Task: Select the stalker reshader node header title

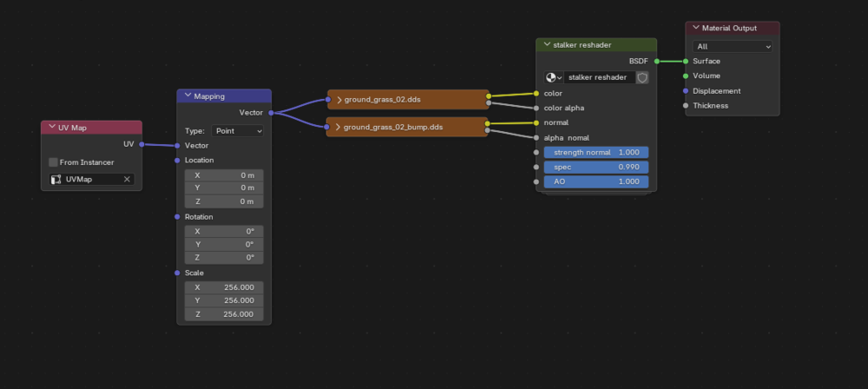Action: click(x=582, y=45)
